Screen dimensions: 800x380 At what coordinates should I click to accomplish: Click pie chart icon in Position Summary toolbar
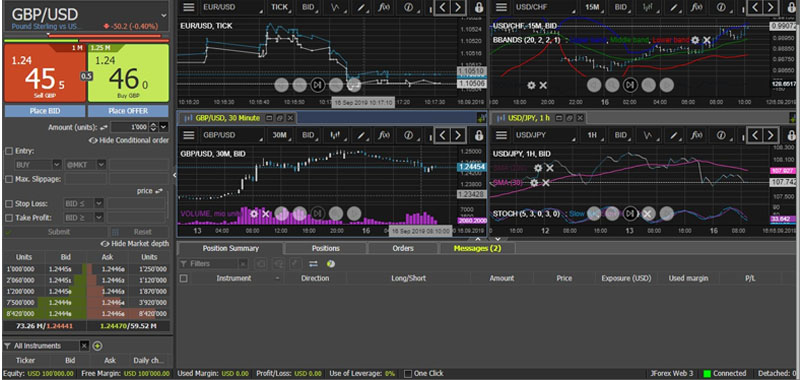(x=330, y=264)
